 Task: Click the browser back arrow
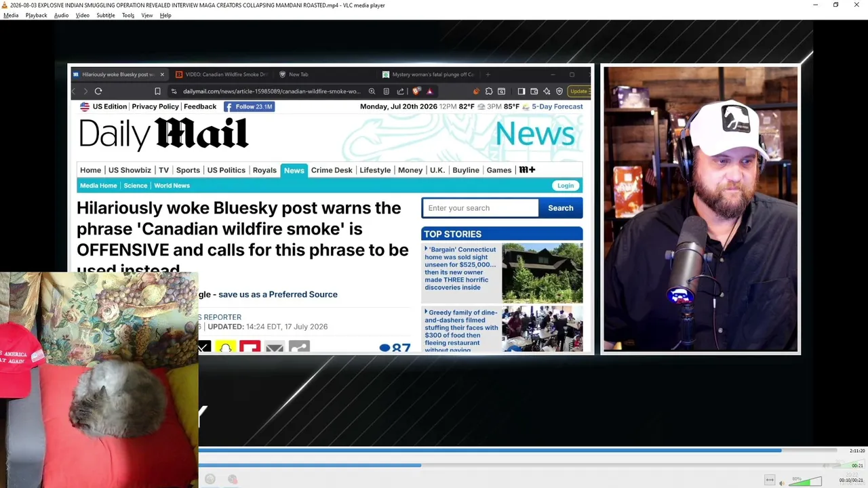click(74, 91)
